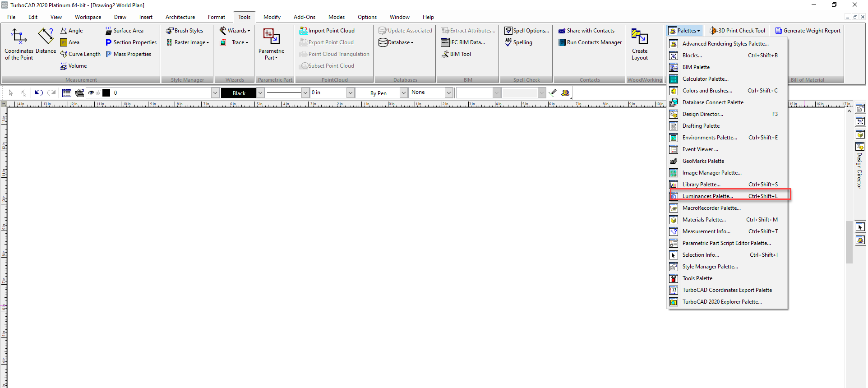
Task: Open the Parametric Part dropdown
Action: [271, 44]
